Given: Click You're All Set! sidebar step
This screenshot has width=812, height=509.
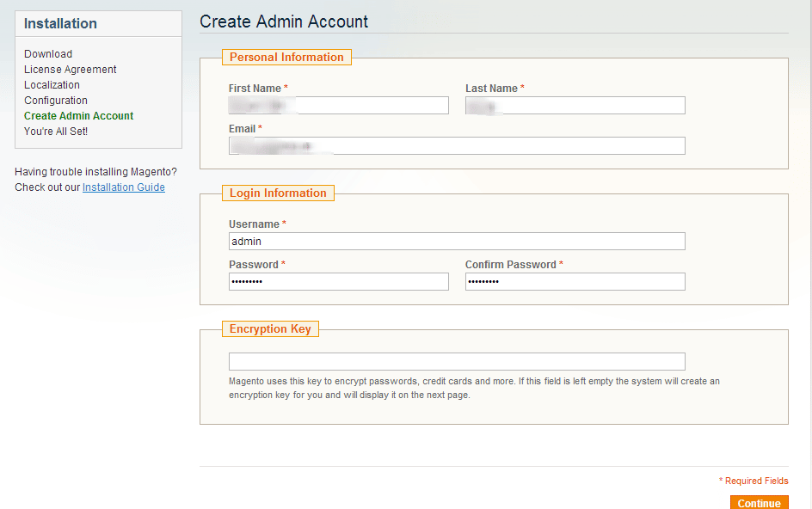Looking at the screenshot, I should tap(56, 132).
